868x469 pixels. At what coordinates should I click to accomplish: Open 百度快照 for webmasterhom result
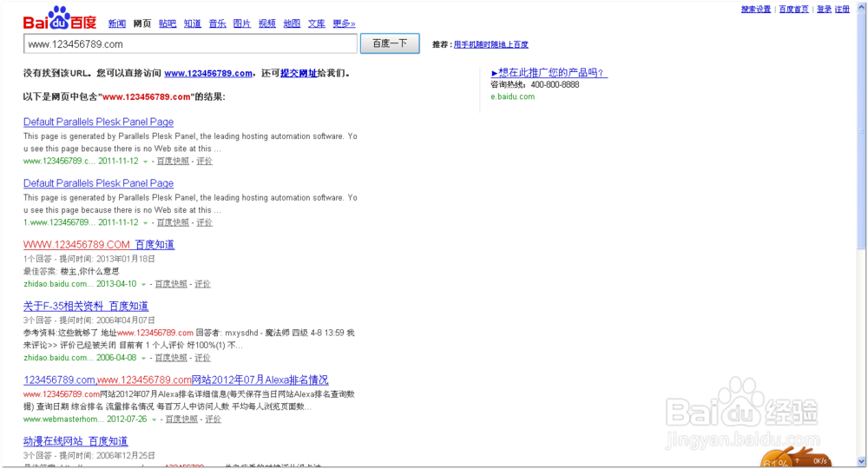click(x=181, y=419)
